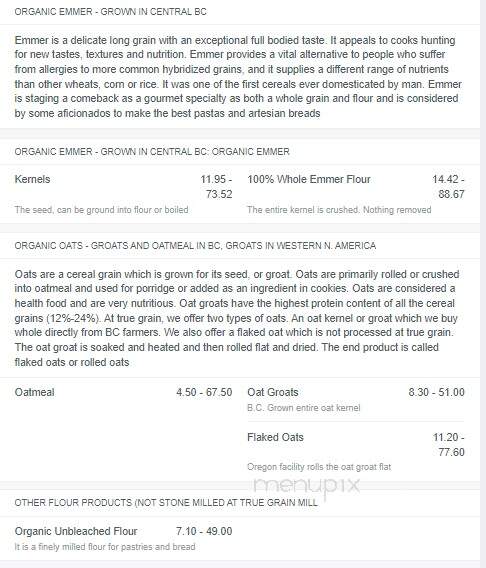
Task: Select the Oat Groats item
Action: (273, 392)
